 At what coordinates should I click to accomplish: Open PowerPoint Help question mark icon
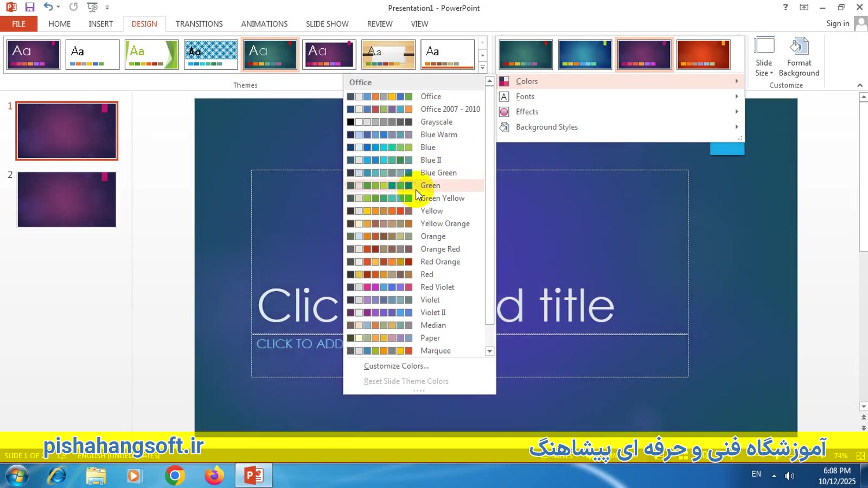(x=785, y=7)
